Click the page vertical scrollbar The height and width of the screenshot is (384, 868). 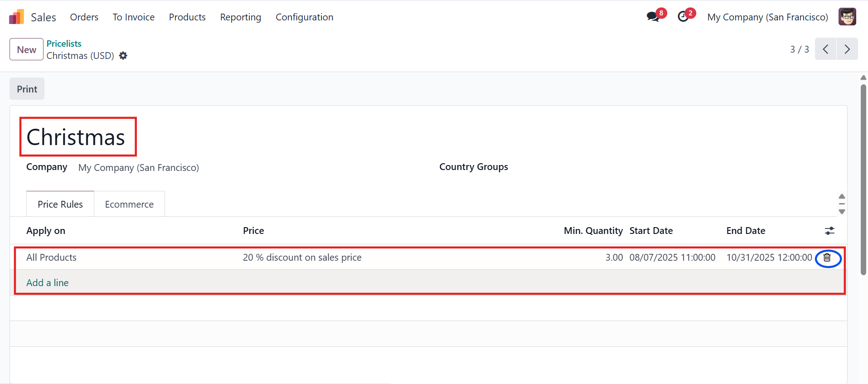click(863, 180)
